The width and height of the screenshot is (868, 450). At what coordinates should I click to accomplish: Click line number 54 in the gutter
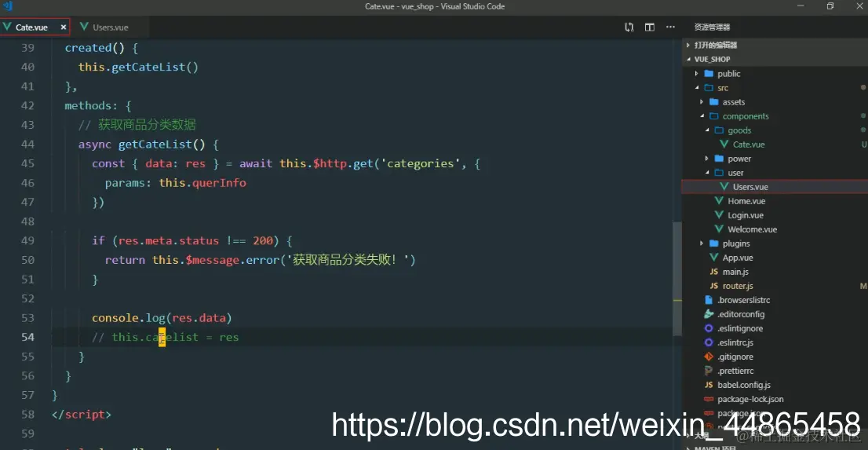pyautogui.click(x=27, y=337)
